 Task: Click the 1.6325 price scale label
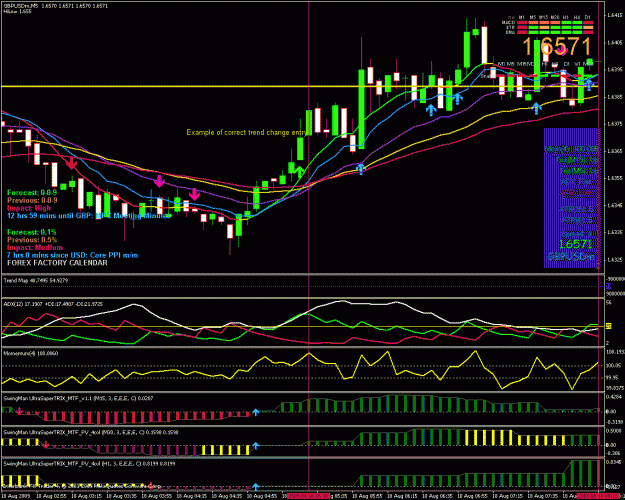614,260
